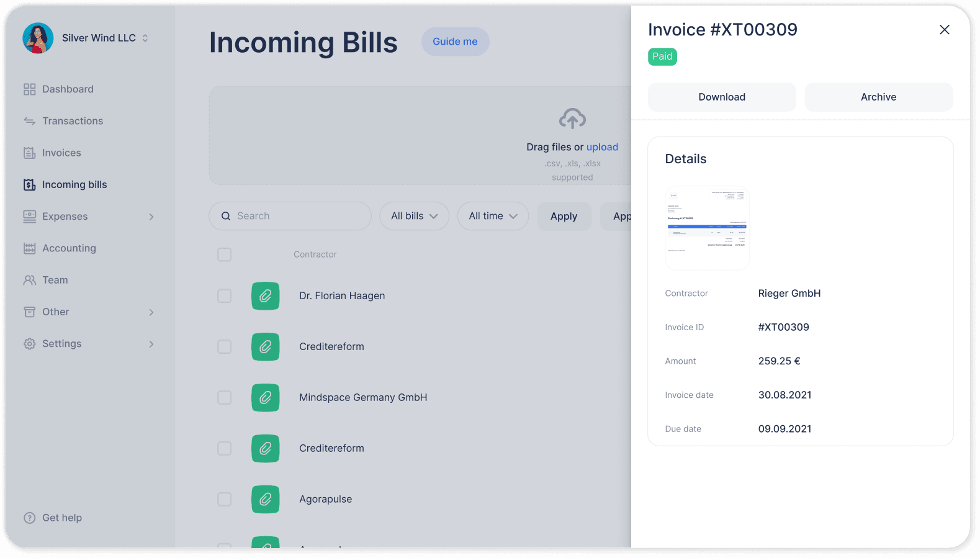Click the Silver Wind LLC profile avatar
The height and width of the screenshot is (558, 980).
click(38, 38)
